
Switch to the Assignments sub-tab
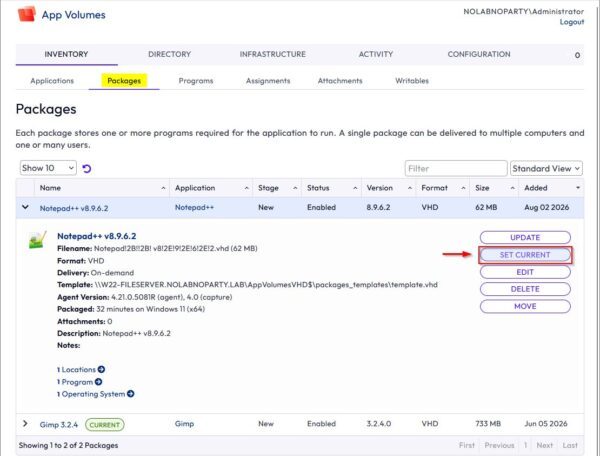(x=268, y=81)
